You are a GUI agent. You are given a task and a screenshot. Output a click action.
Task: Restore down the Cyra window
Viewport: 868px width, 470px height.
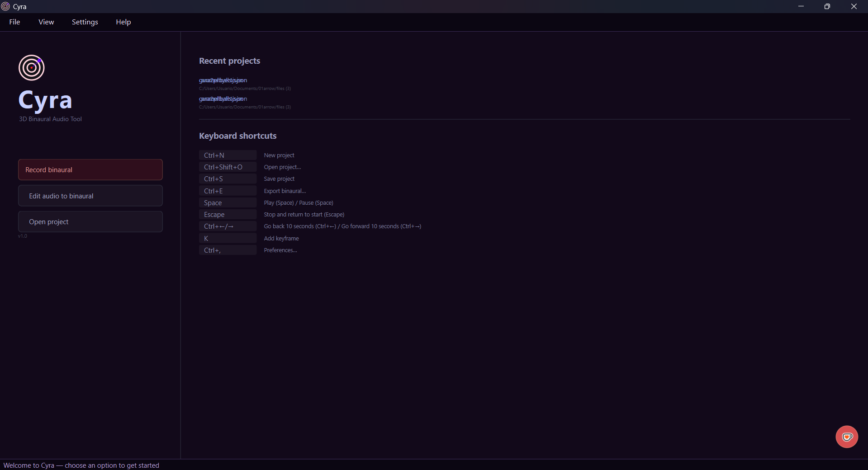[827, 6]
